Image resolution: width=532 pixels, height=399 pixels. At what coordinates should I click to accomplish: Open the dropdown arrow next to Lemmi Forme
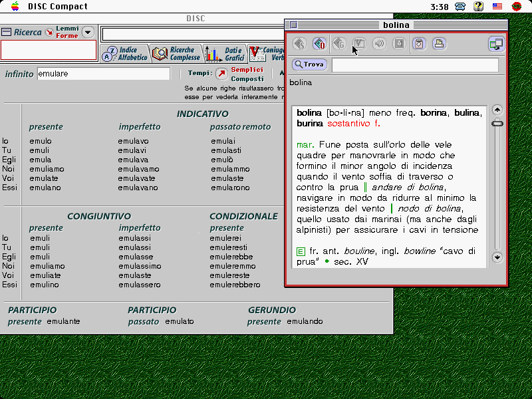[88, 32]
